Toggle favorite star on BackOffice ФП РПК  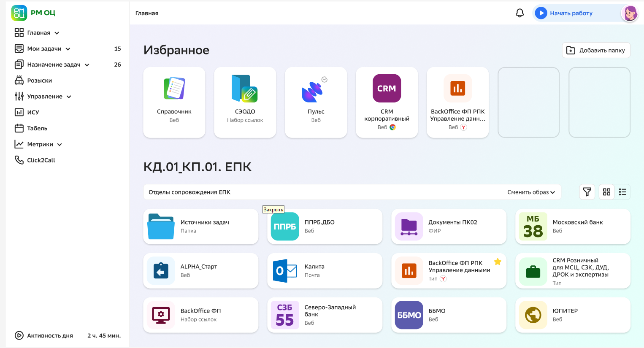click(x=498, y=262)
